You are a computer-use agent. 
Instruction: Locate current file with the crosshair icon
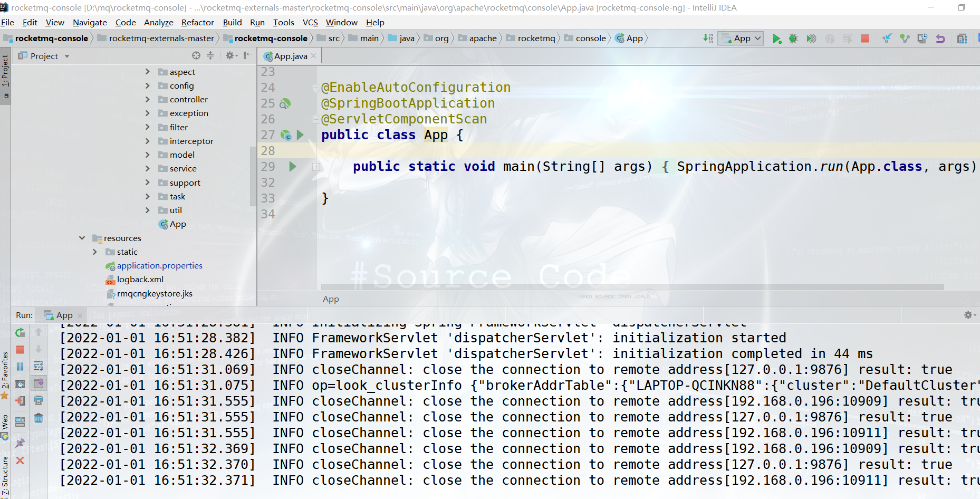pos(196,55)
